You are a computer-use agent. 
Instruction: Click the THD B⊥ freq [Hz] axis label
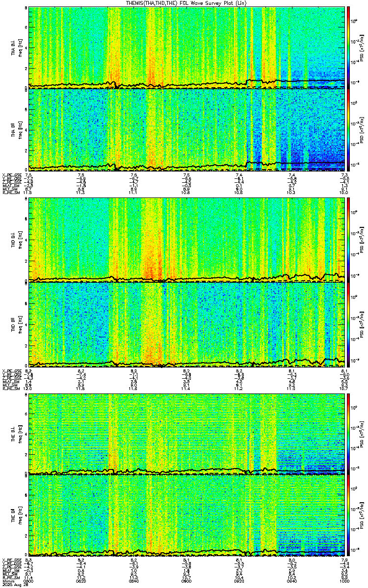point(16,241)
